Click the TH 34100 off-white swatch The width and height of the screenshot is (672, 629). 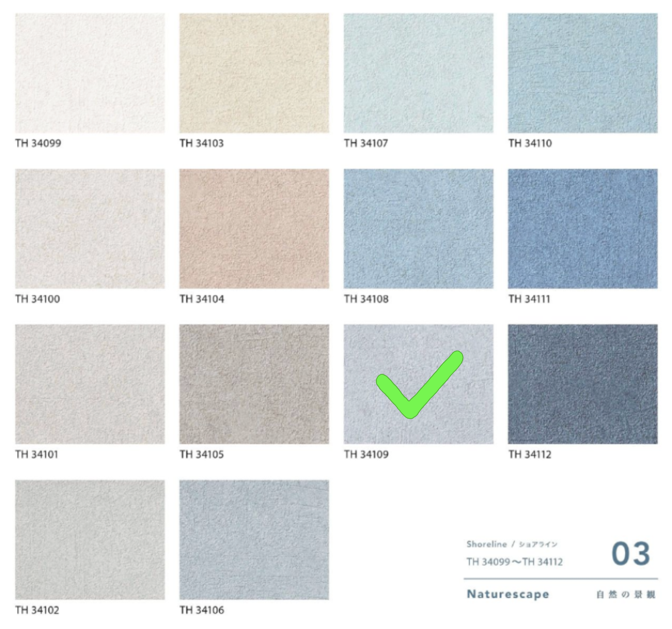90,228
